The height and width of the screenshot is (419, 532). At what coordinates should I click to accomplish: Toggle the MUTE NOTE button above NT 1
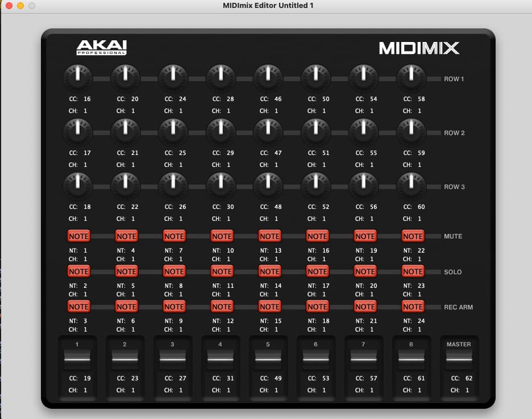point(78,236)
